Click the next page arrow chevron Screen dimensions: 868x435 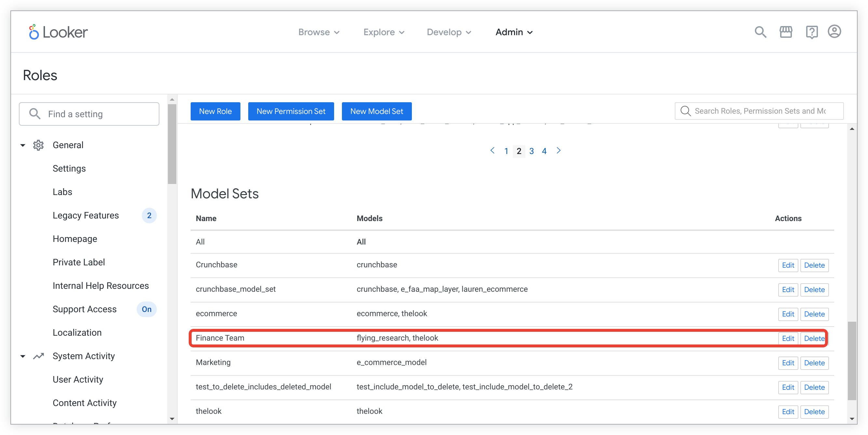[558, 151]
